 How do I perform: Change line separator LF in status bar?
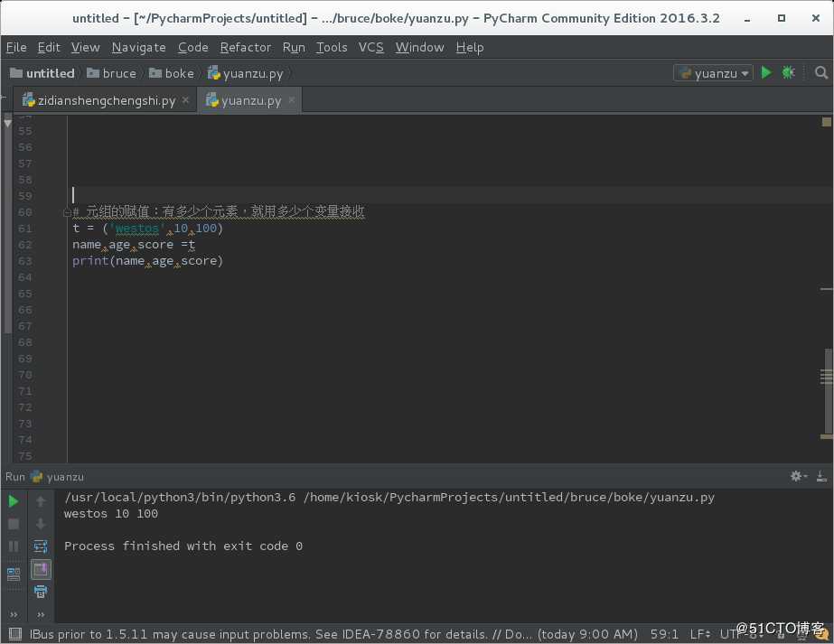point(700,634)
